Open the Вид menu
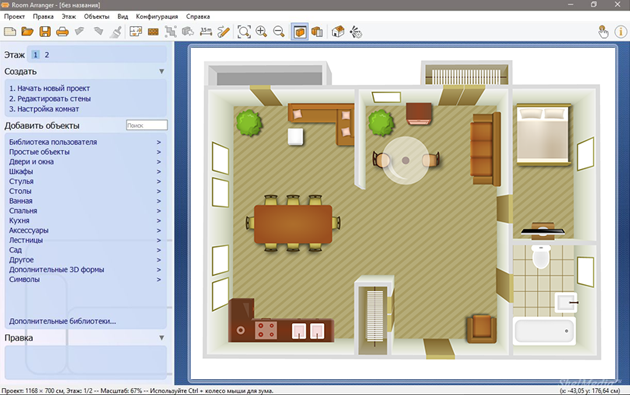Viewport: 630px width, 395px height. tap(123, 16)
